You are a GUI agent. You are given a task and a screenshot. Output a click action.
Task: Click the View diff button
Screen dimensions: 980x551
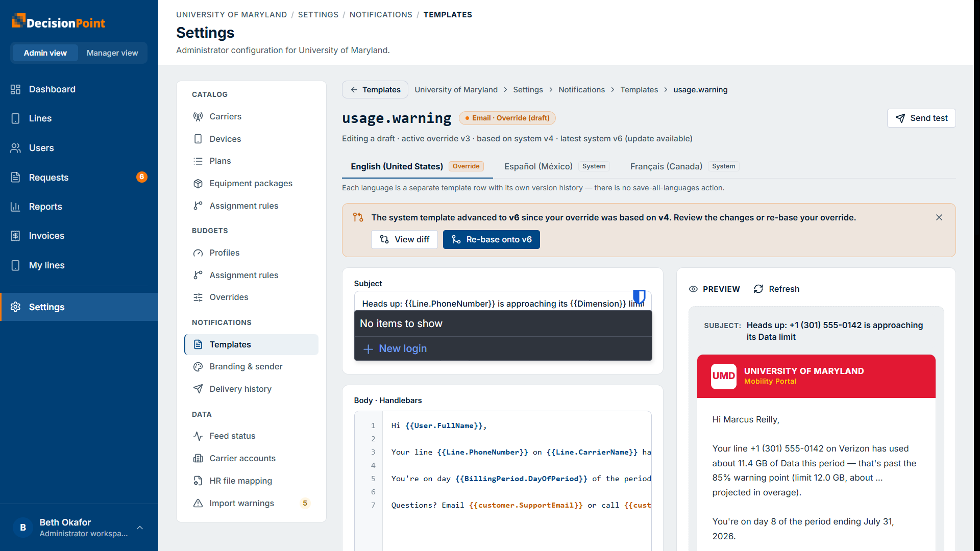coord(404,240)
